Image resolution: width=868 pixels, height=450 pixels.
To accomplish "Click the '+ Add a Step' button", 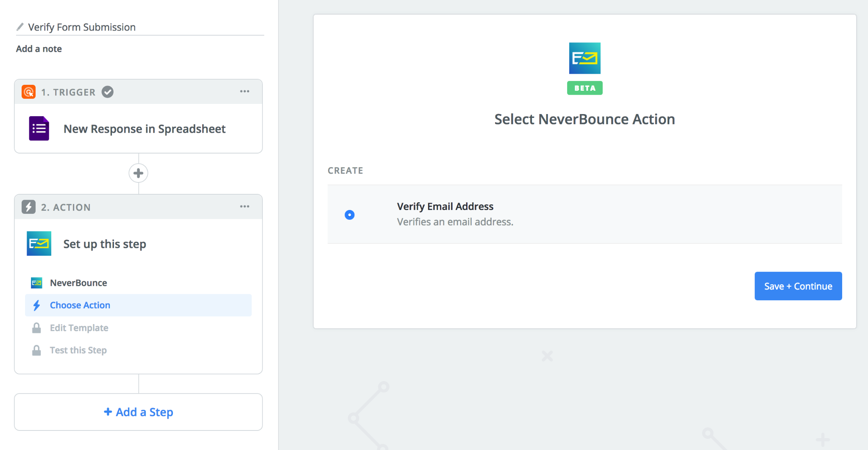I will click(x=138, y=412).
